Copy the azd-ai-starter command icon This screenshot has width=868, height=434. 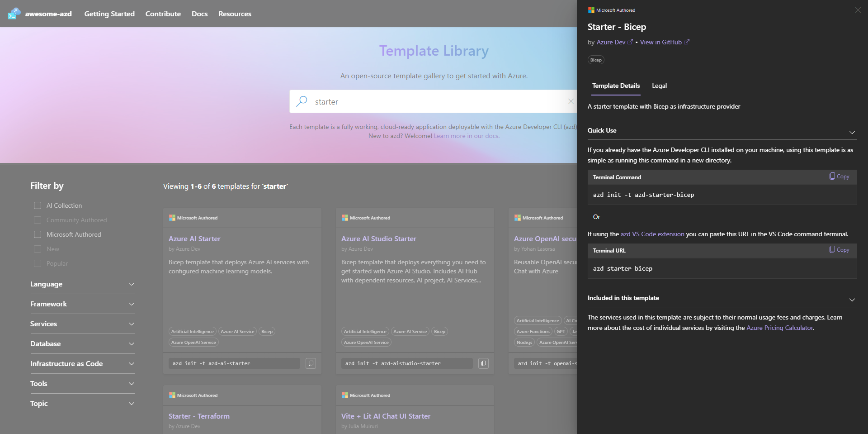point(311,363)
